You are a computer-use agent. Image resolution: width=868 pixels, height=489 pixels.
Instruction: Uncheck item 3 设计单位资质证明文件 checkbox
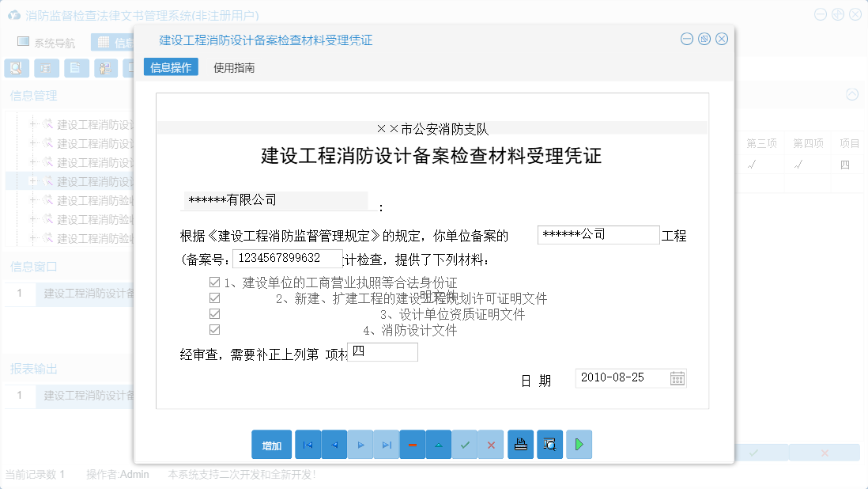click(213, 313)
